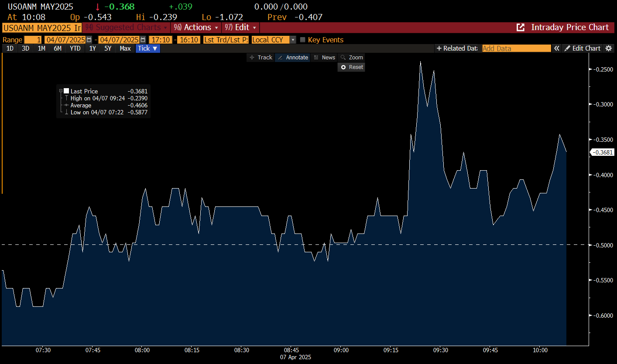The height and width of the screenshot is (364, 617).
Task: Open the Edit menu
Action: click(241, 27)
